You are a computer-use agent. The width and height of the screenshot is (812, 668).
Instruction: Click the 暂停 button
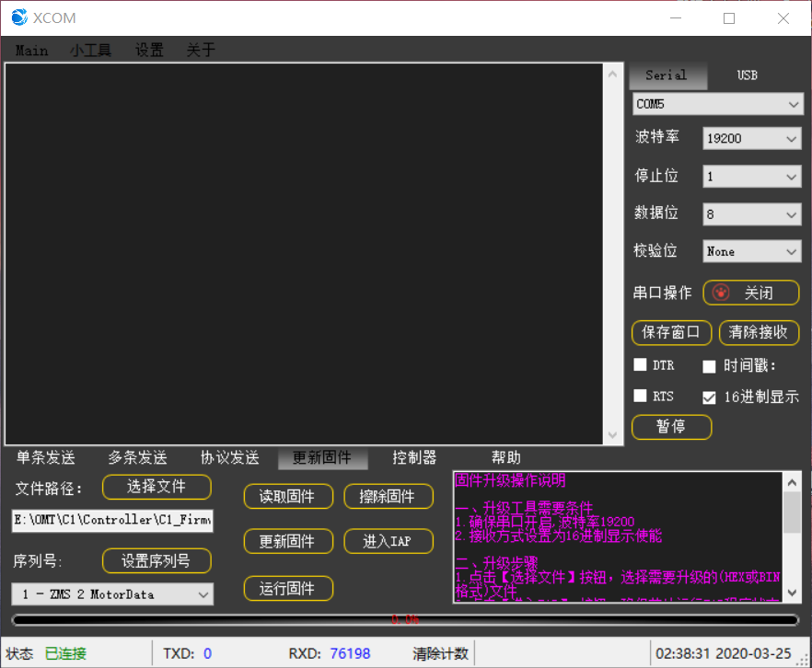pos(672,427)
